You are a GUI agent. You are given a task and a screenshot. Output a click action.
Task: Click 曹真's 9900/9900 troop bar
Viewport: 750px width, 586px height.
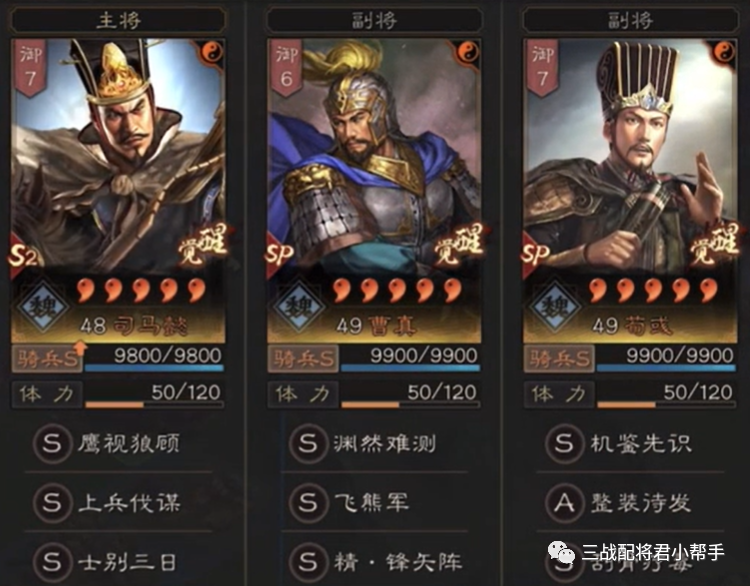pyautogui.click(x=410, y=359)
